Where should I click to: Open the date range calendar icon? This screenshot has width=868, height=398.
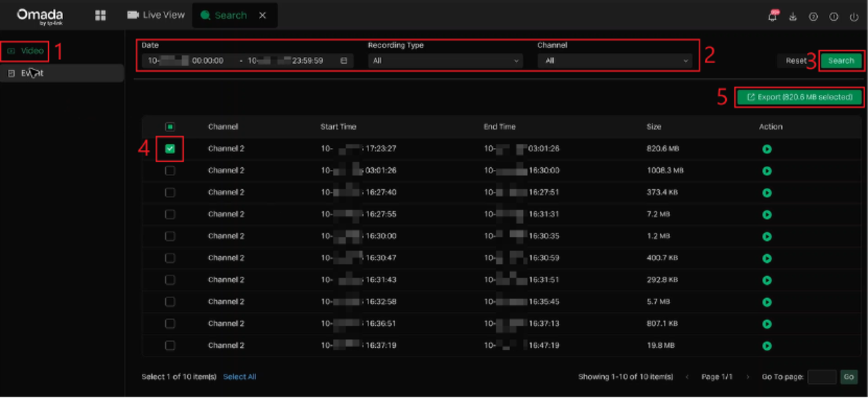(x=344, y=61)
